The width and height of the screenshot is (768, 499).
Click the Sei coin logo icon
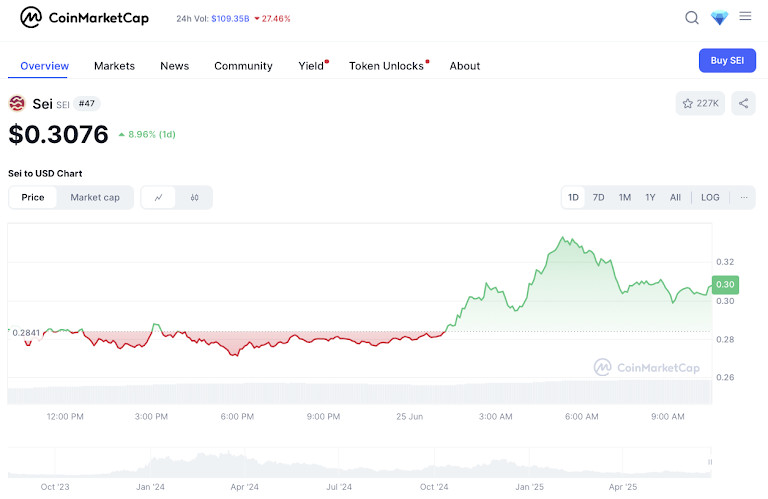click(17, 103)
